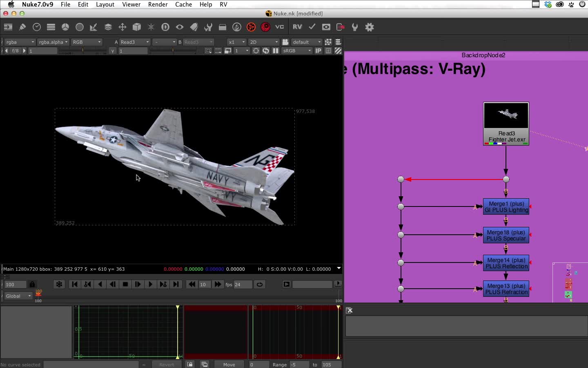Toggle the playback loop mode button

click(x=260, y=284)
